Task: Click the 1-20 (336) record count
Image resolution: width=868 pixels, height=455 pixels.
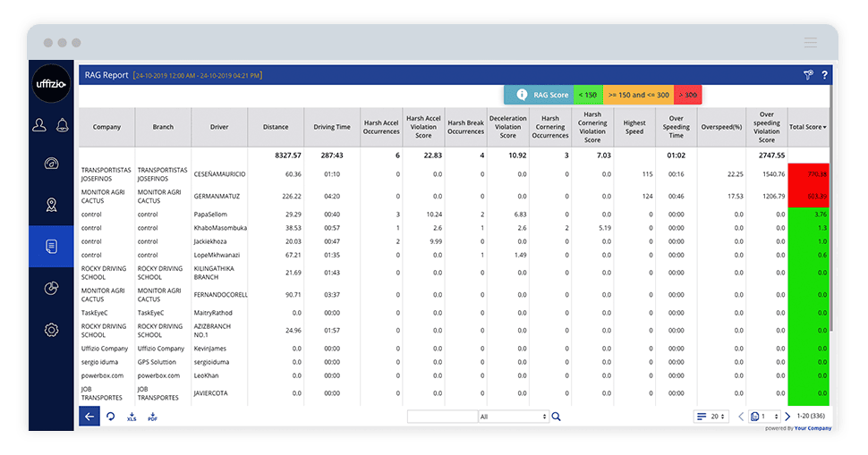Action: [x=811, y=416]
